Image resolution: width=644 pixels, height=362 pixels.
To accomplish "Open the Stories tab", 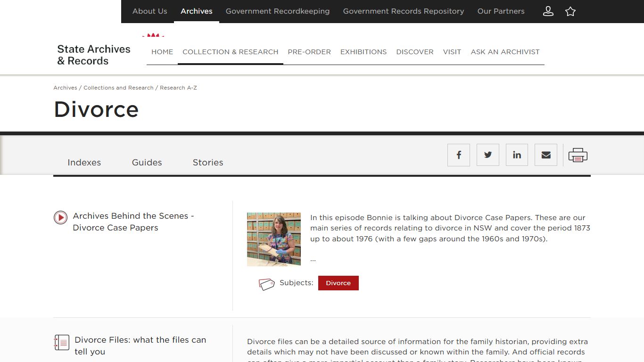I will click(208, 162).
